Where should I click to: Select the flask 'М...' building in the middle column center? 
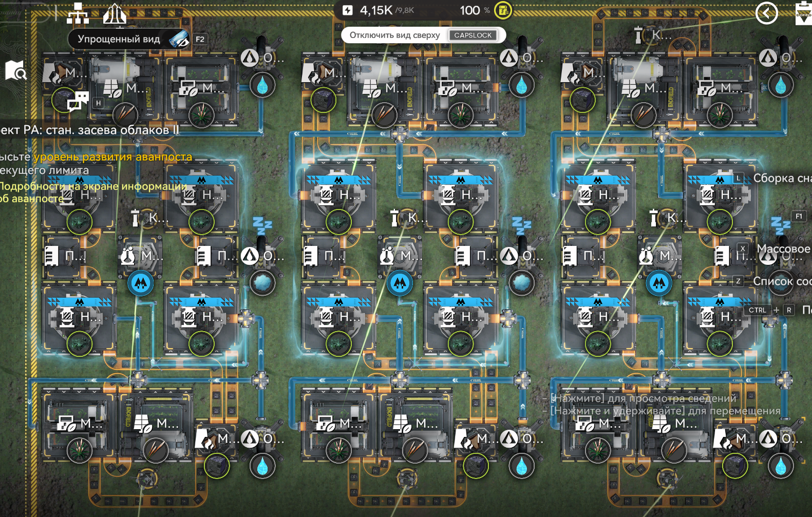point(401,255)
